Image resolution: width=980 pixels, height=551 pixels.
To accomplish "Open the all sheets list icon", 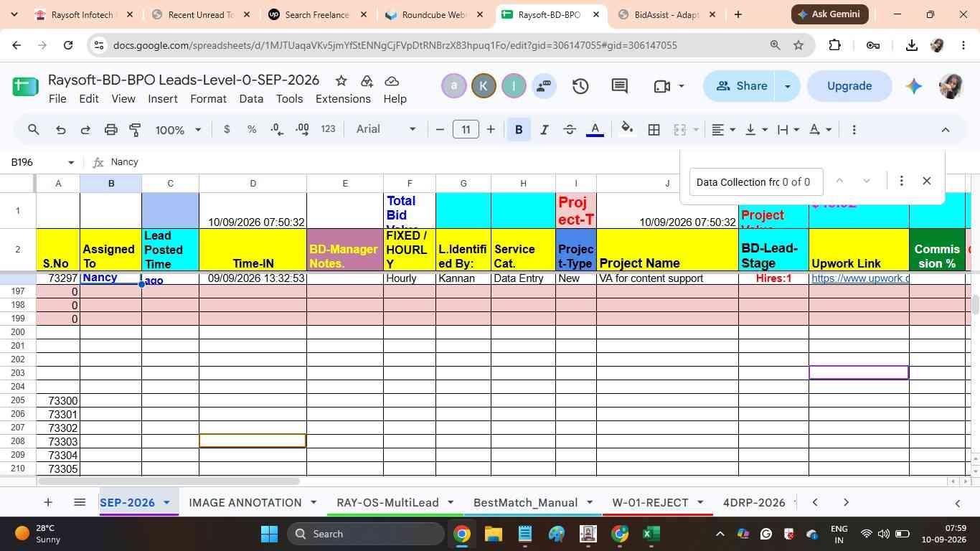I will pyautogui.click(x=80, y=502).
